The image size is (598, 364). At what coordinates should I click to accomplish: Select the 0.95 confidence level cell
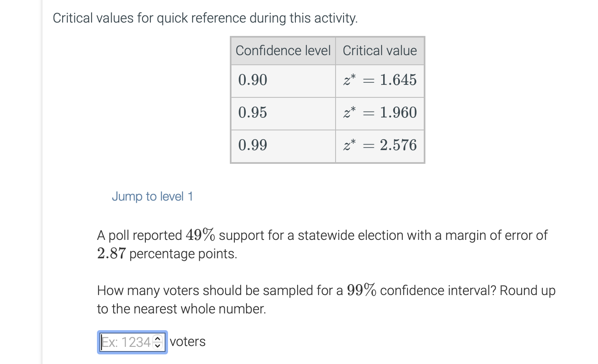pos(252,113)
